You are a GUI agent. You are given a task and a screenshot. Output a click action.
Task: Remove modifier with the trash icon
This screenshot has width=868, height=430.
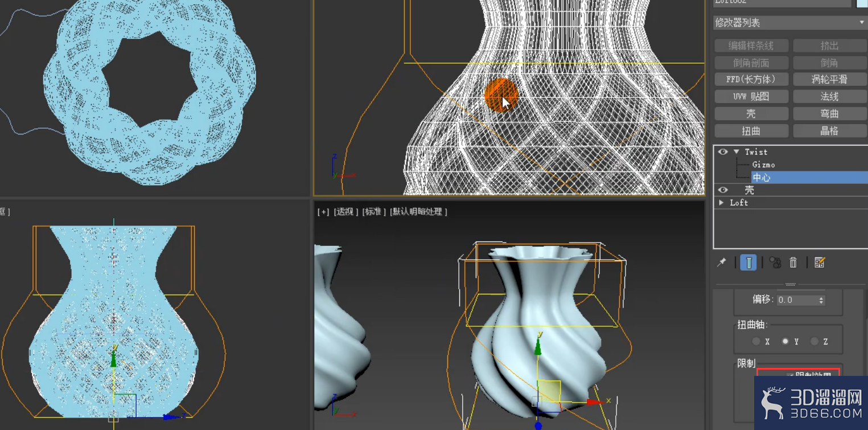[x=793, y=263]
